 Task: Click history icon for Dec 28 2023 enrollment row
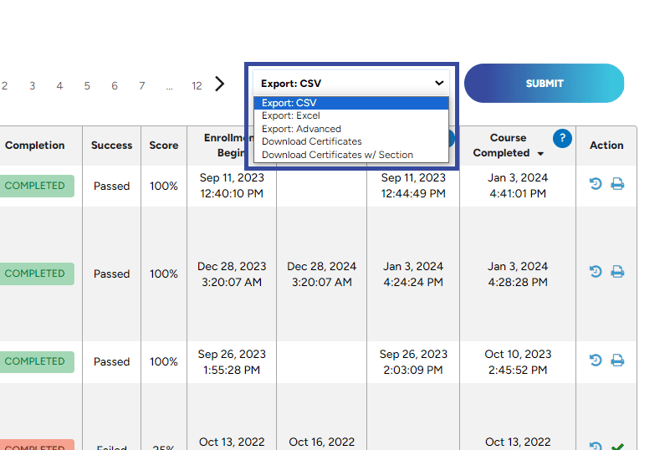pyautogui.click(x=596, y=272)
